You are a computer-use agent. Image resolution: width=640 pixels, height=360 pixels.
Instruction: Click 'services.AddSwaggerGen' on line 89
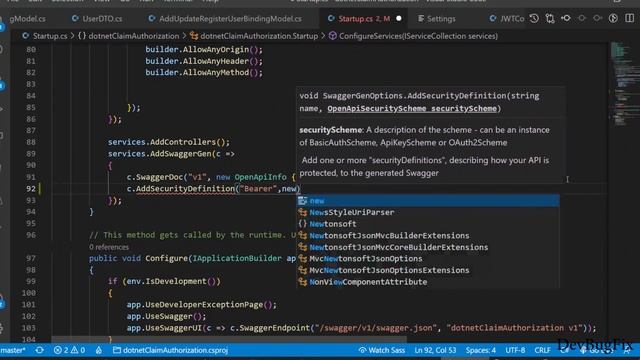pos(160,153)
